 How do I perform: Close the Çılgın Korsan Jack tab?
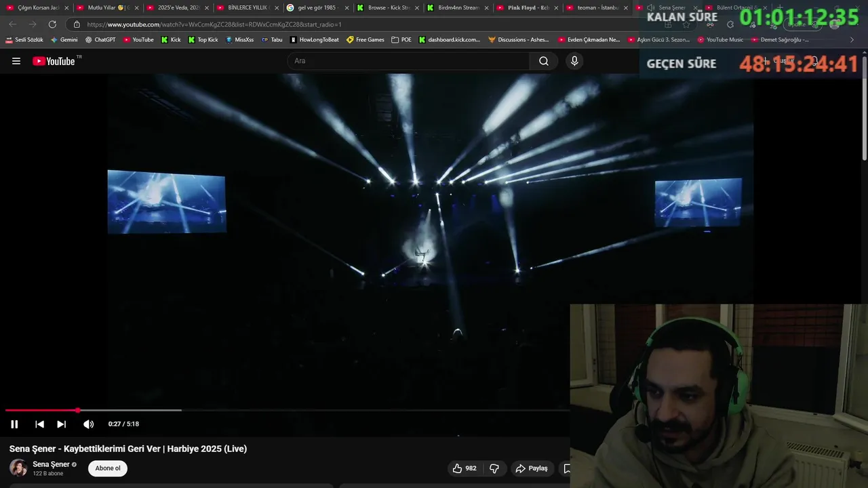click(x=66, y=8)
